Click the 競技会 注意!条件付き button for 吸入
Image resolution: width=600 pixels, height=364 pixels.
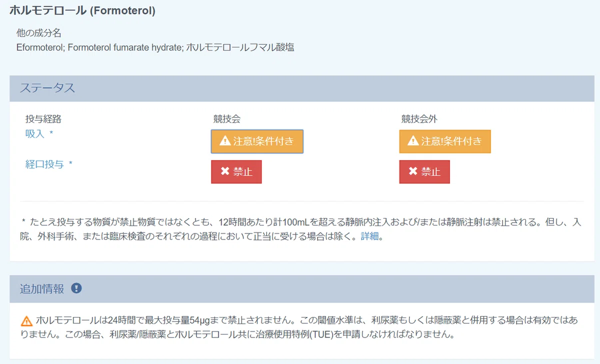click(257, 141)
